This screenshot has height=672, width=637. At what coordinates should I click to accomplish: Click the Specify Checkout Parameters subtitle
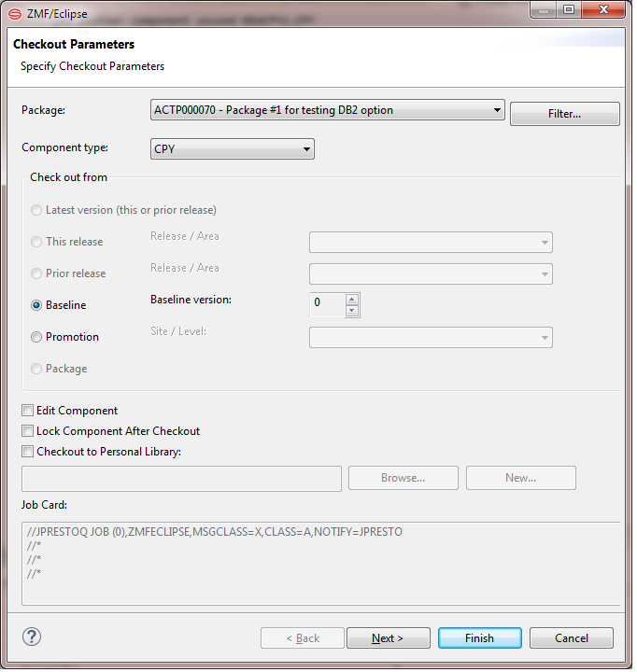click(92, 66)
